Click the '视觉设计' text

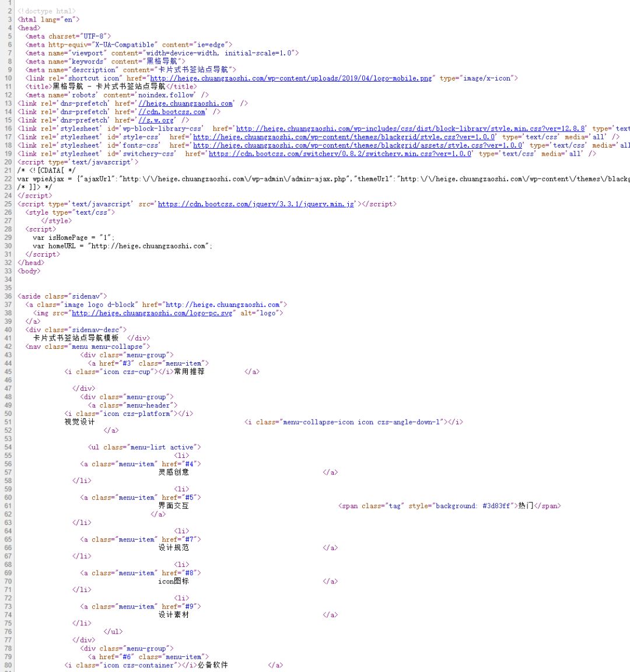(80, 422)
